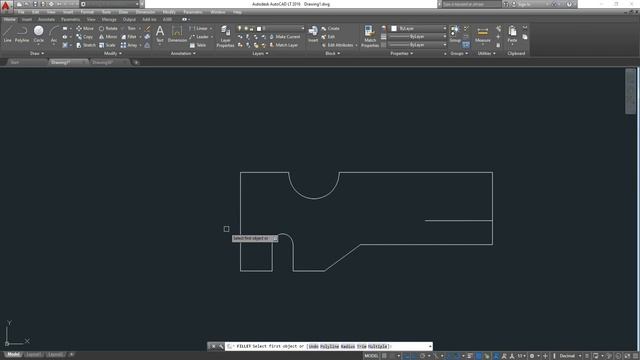640x360 pixels.
Task: Select the Arc tool
Action: coord(54,33)
